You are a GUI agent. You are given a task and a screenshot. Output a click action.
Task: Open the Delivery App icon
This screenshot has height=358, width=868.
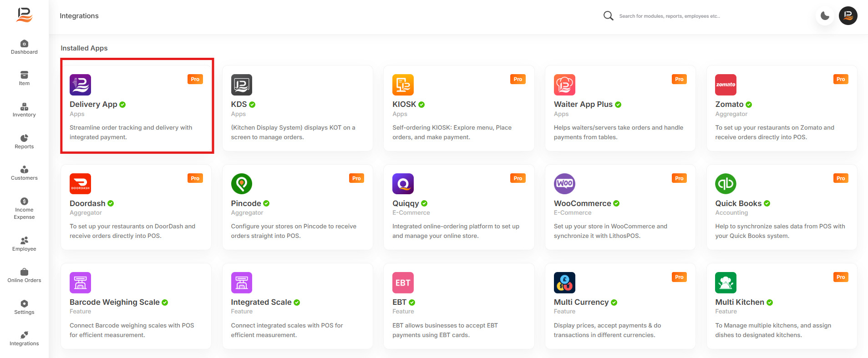(80, 85)
